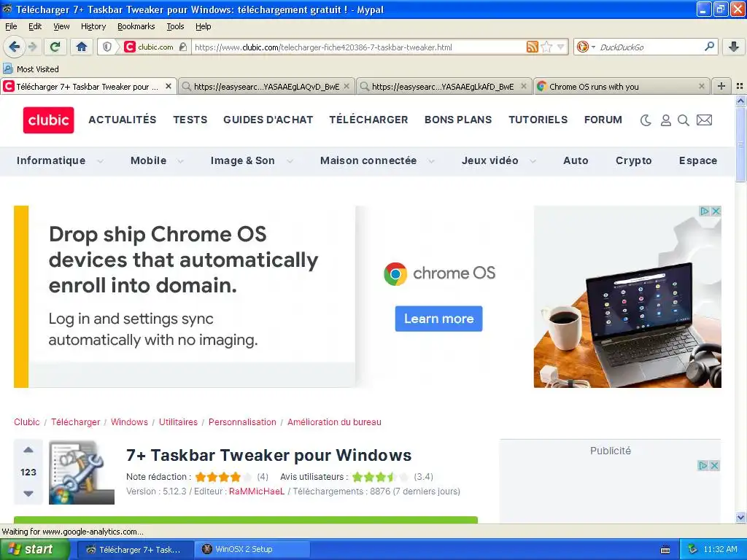Downvote 7+ Taskbar Tweaker with down arrow
The image size is (747, 560).
(x=28, y=494)
